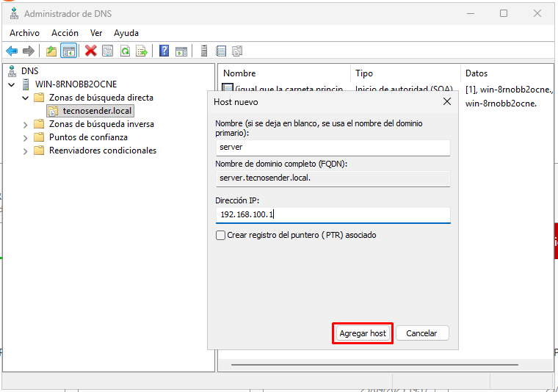Click the green Refresh toolbar icon
Viewport: 558px width, 392px height.
(x=125, y=51)
